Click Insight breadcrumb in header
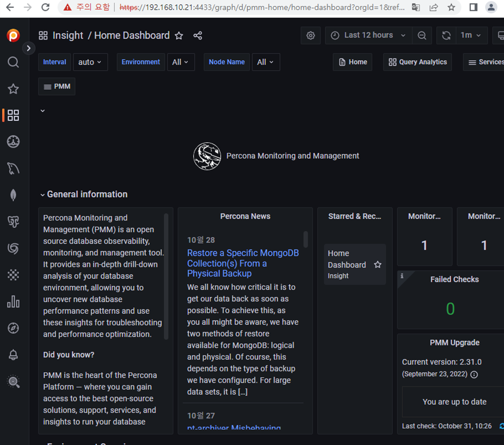Viewport: 504px width, 445px height. click(x=68, y=35)
